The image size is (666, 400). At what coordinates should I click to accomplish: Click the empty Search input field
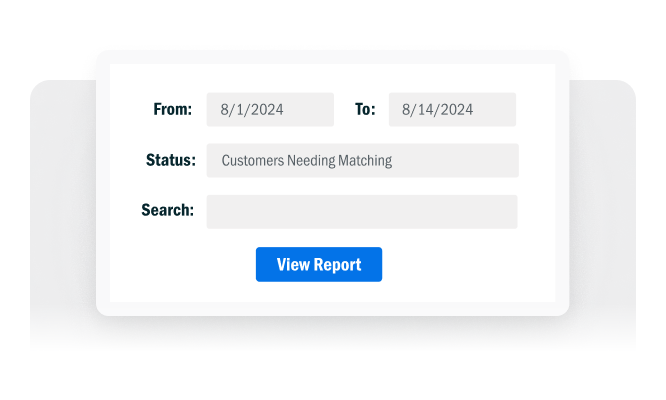(x=362, y=212)
